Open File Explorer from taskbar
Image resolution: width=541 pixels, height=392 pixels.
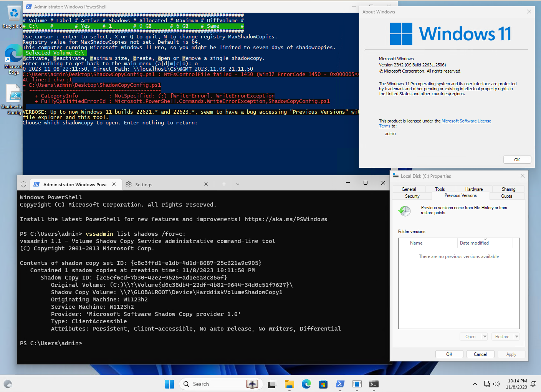[289, 384]
